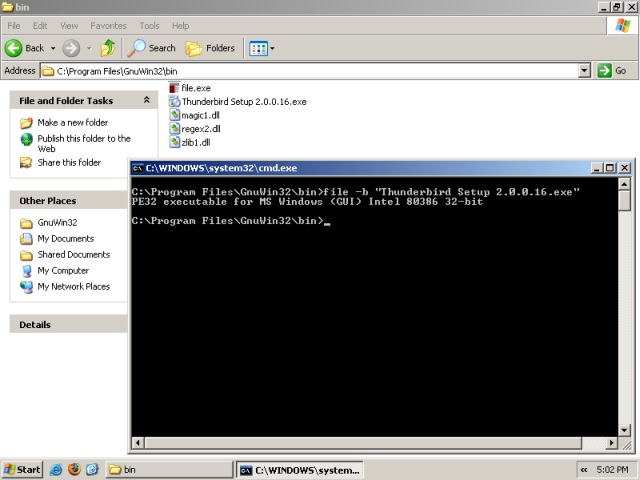Click Make a new folder link
Screen dimensions: 640x480
(73, 122)
